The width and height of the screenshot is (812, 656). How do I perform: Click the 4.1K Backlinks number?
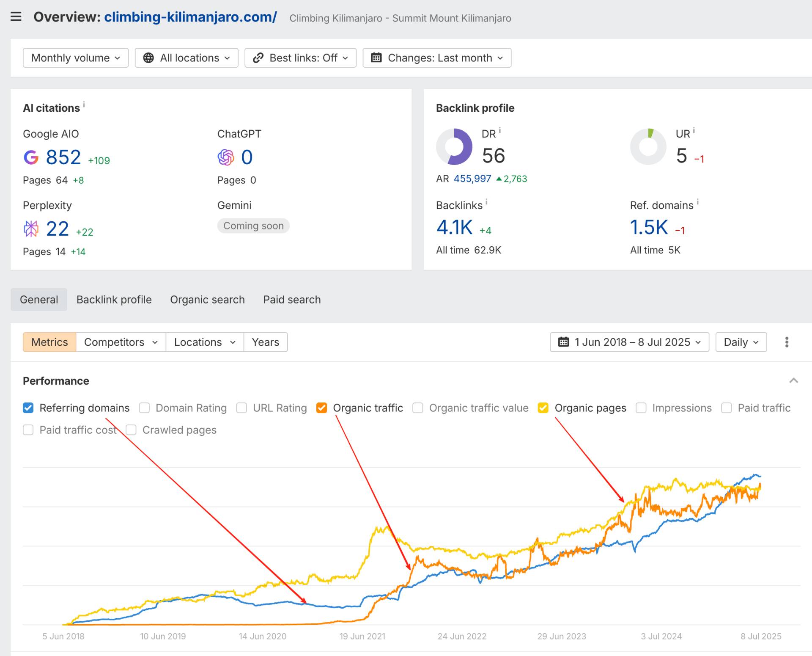(454, 227)
